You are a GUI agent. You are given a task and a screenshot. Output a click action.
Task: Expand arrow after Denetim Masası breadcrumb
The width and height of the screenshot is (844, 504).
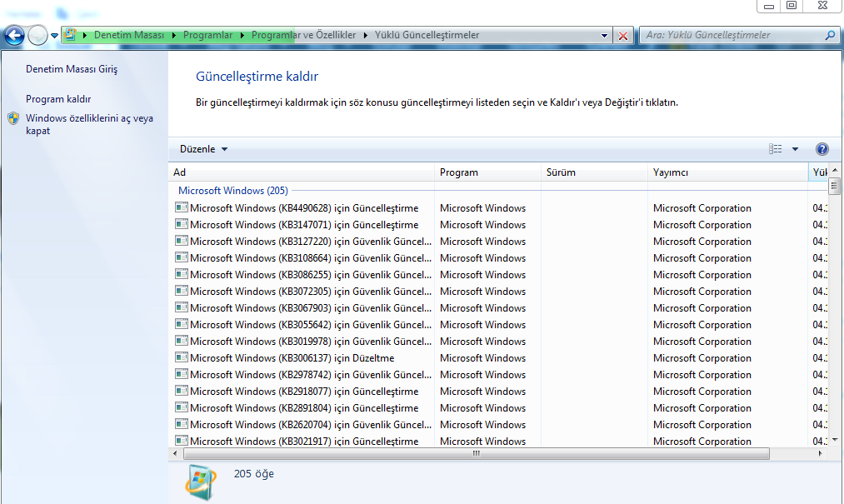174,36
